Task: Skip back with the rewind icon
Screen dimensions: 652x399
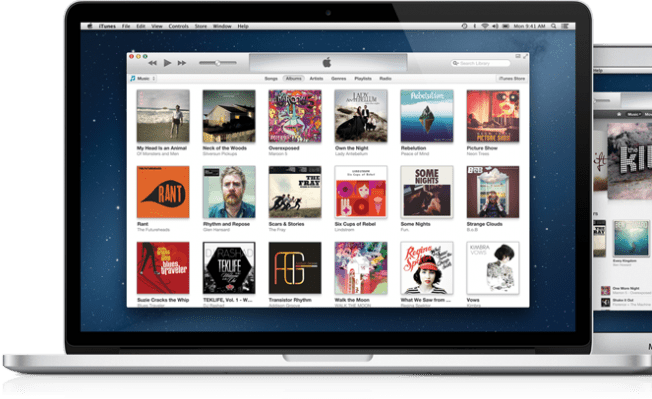Action: [153, 63]
